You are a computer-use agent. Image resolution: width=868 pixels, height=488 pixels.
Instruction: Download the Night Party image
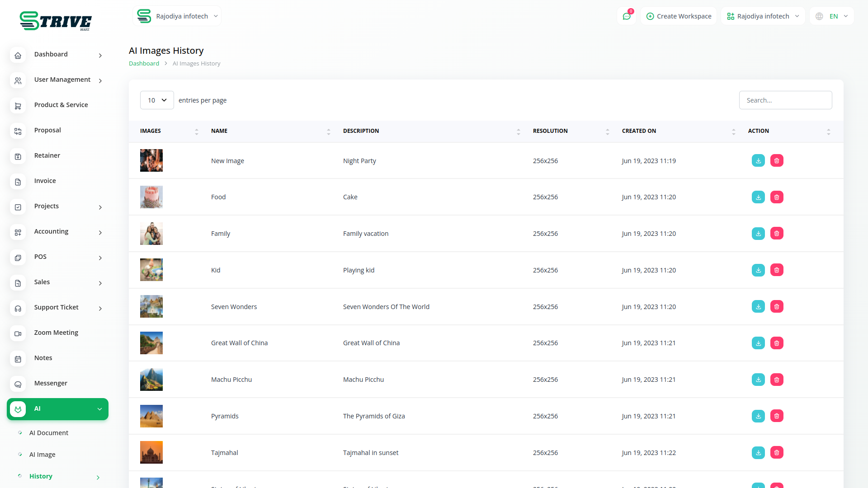758,161
